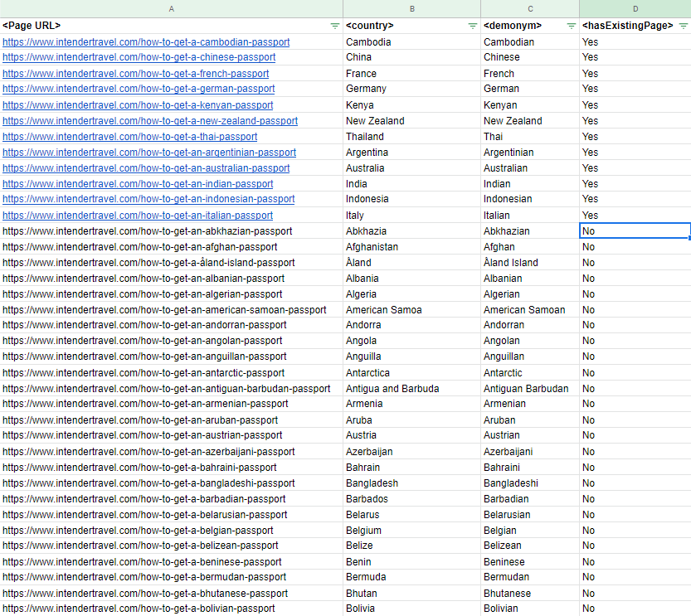Select the 'Belarus' country cell
This screenshot has height=616, width=691.
pyautogui.click(x=412, y=515)
